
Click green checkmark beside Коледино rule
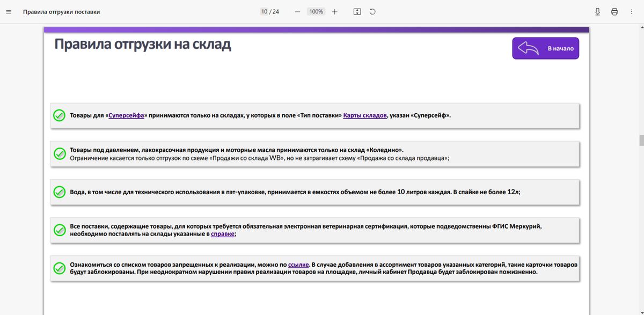(x=59, y=153)
